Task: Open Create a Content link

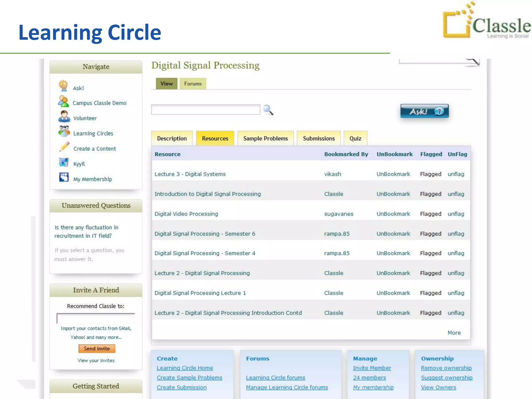Action: pos(95,149)
